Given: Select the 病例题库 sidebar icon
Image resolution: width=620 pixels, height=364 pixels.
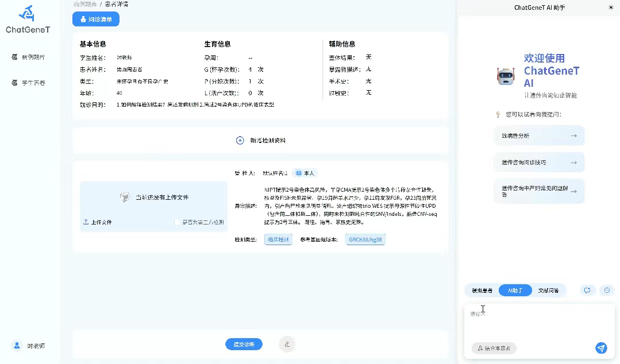Looking at the screenshot, I should click(x=14, y=57).
